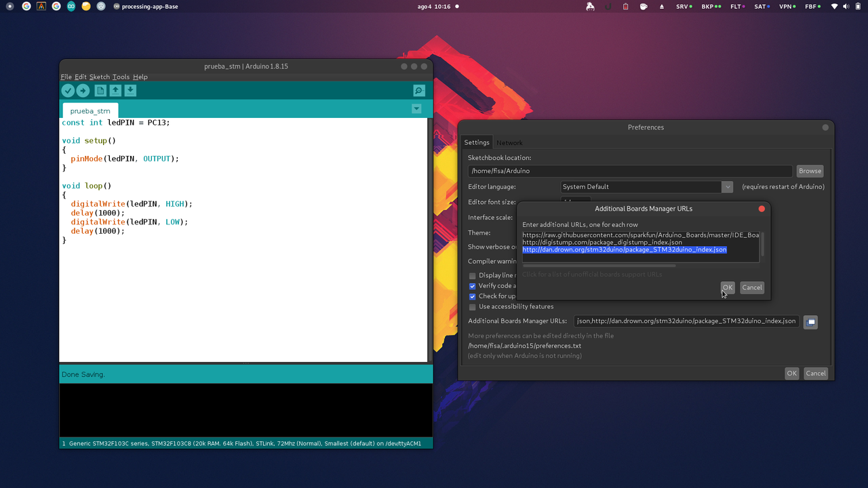Open the Help menu in Arduino
The height and width of the screenshot is (488, 868).
coord(140,77)
